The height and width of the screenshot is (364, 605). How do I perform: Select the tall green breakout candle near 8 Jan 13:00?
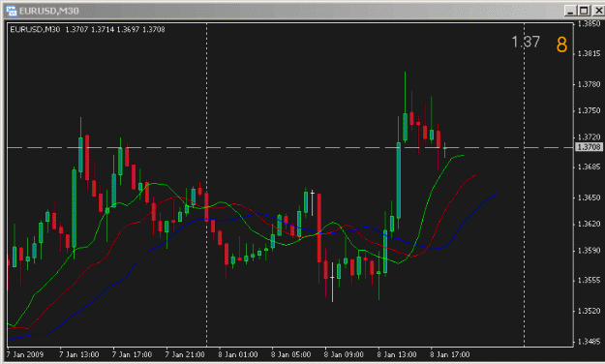point(398,180)
